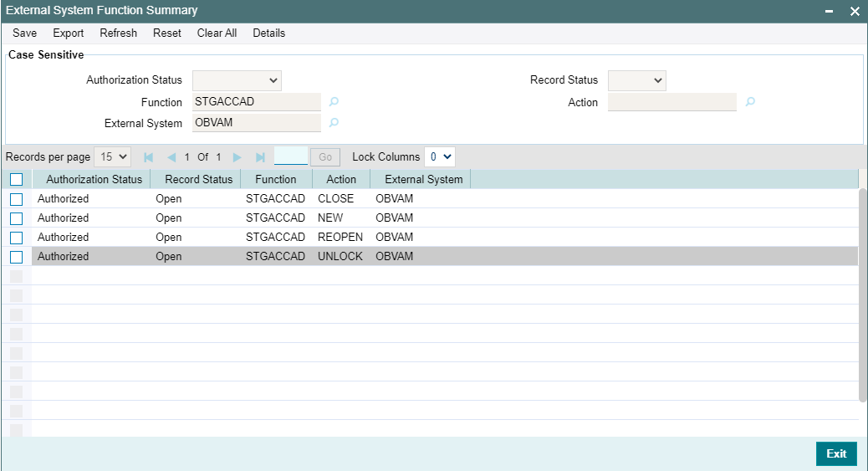Minimize the External System Function Summary window
Screen dimensions: 868x471
click(x=829, y=11)
